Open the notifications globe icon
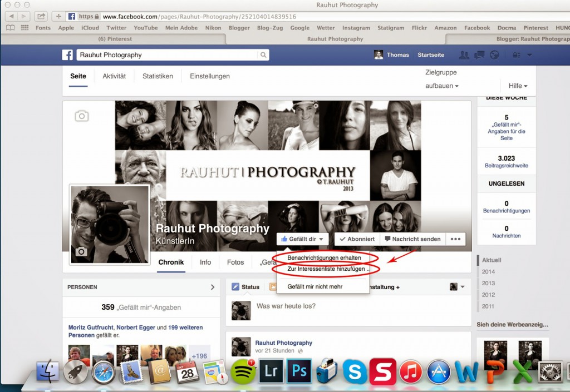 tap(494, 55)
